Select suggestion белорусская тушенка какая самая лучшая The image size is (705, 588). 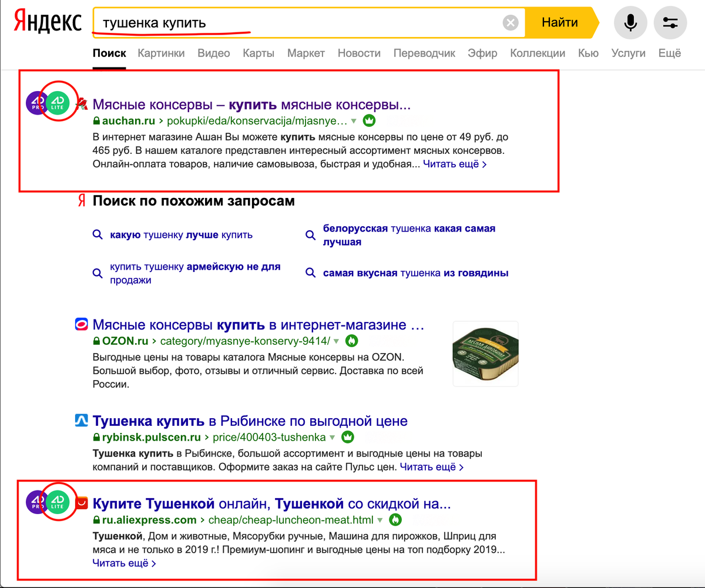(409, 235)
